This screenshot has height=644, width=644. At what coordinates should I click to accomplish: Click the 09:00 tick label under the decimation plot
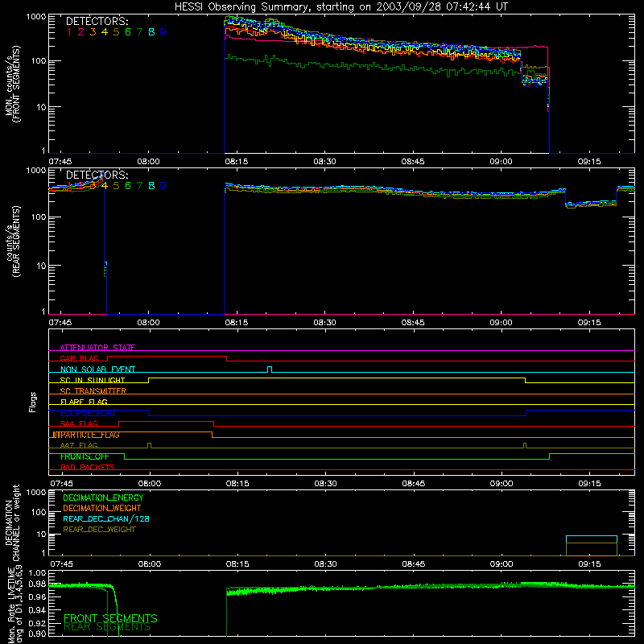pyautogui.click(x=502, y=564)
